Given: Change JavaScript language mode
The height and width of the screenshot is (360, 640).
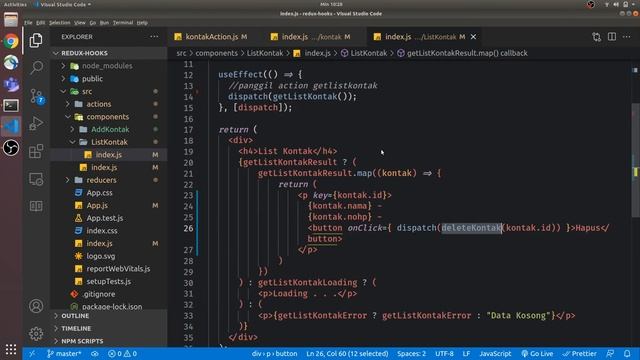Looking at the screenshot, I should [x=495, y=354].
